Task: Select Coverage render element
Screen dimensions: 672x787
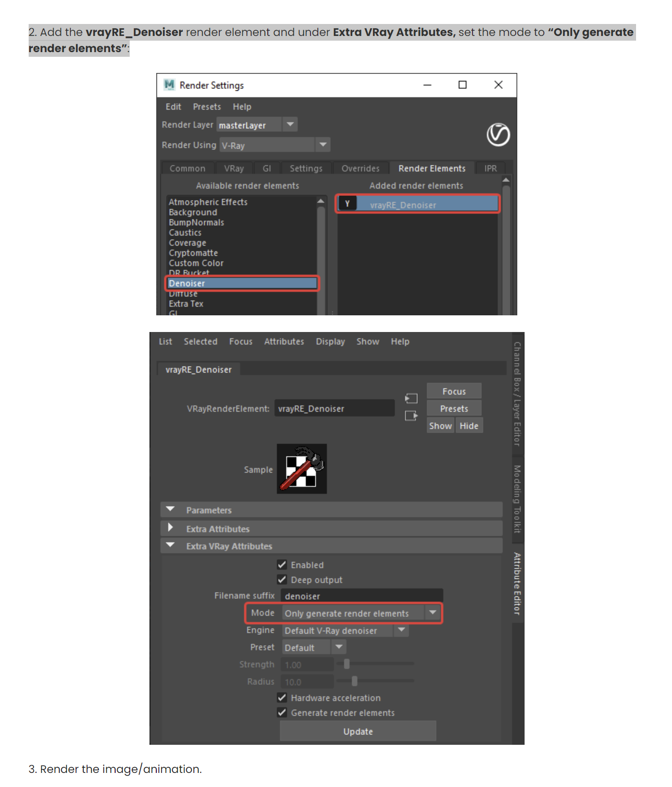Action: pos(188,242)
